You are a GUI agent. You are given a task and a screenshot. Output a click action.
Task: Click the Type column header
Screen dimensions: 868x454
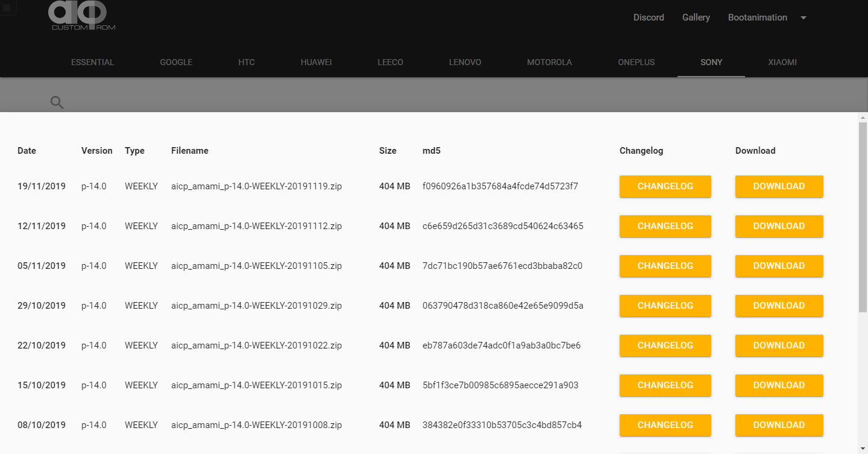click(x=134, y=151)
